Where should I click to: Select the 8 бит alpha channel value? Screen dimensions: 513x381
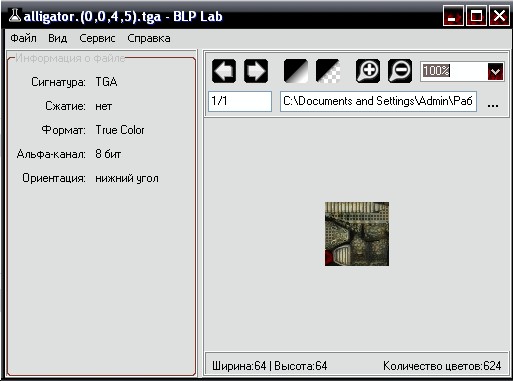(108, 154)
